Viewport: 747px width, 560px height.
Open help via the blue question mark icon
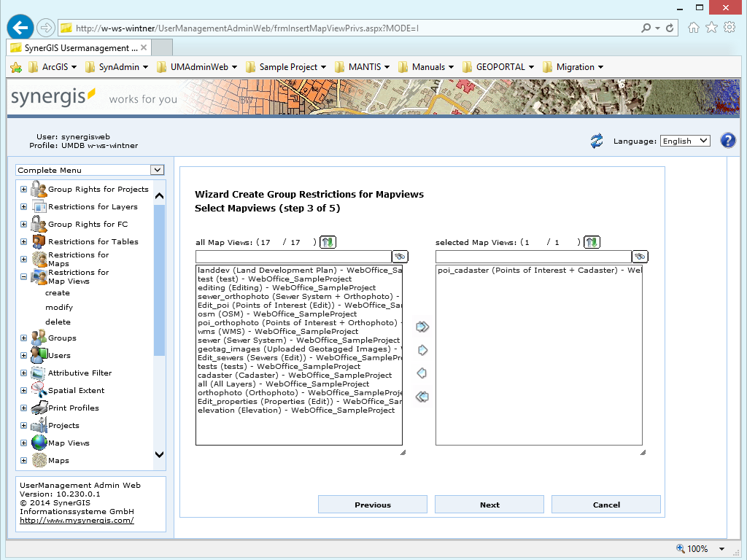pos(728,140)
